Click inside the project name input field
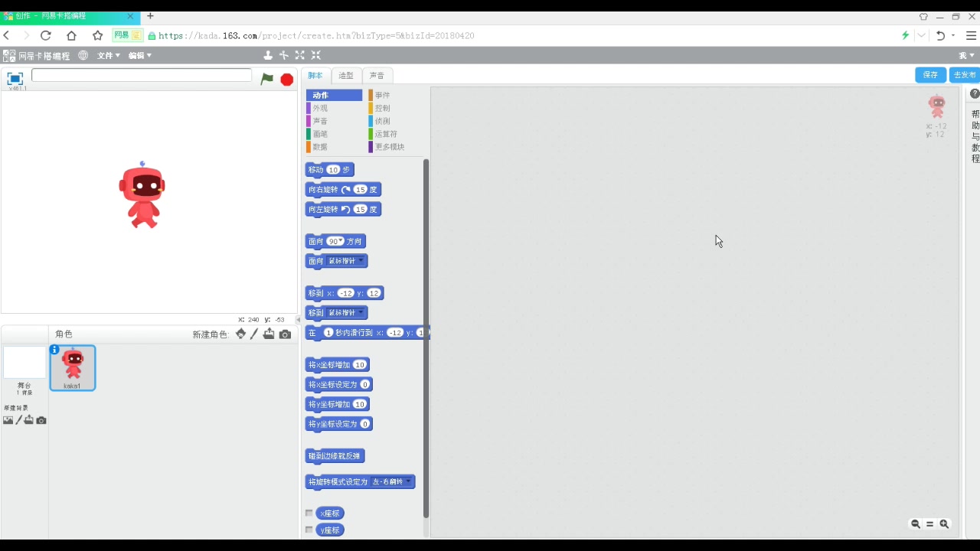980x551 pixels. coord(142,75)
